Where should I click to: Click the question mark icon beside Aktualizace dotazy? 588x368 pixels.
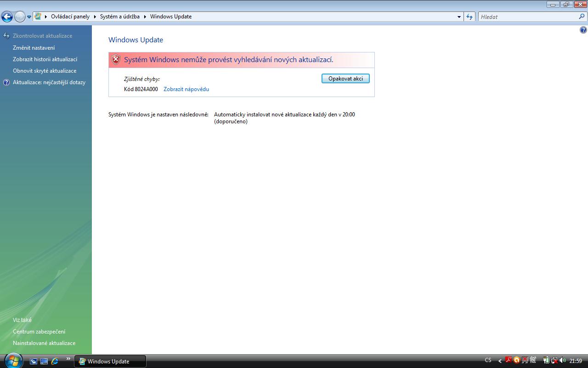[6, 82]
